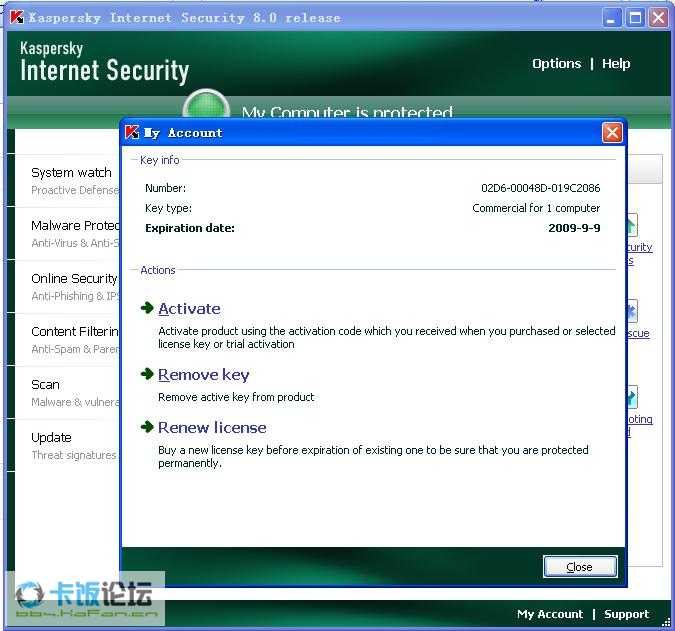Open Options in the main window header
Image resolution: width=675 pixels, height=631 pixels.
click(x=556, y=64)
